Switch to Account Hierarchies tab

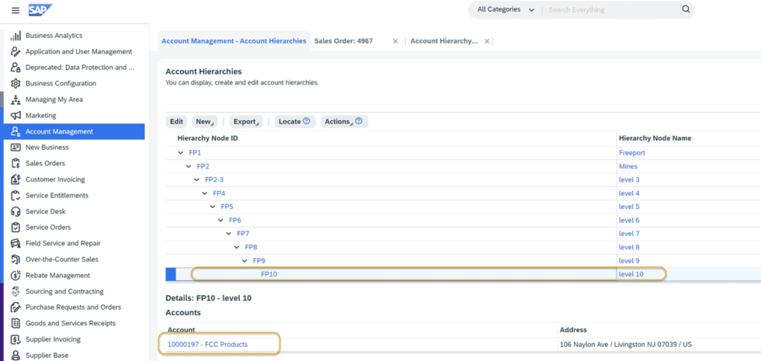234,41
